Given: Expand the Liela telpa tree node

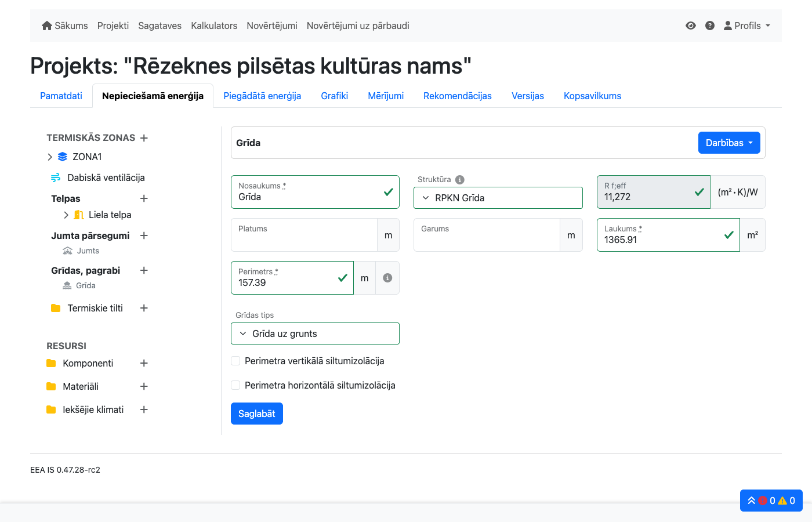Looking at the screenshot, I should pos(66,215).
